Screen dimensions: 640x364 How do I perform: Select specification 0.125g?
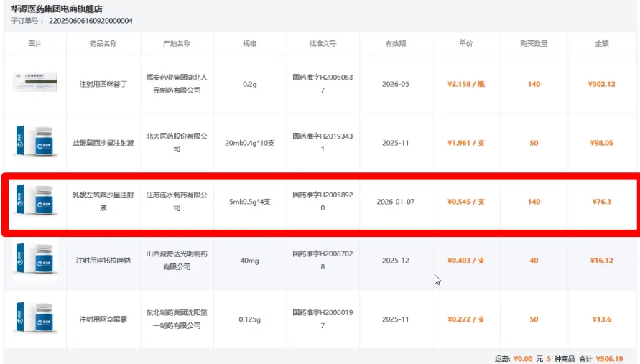click(x=250, y=319)
